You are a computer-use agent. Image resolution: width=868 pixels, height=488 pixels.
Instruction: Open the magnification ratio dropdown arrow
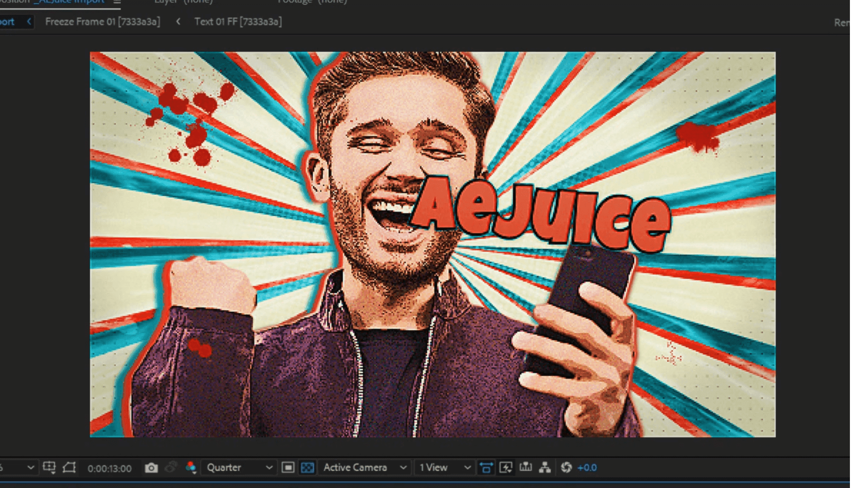pos(30,467)
